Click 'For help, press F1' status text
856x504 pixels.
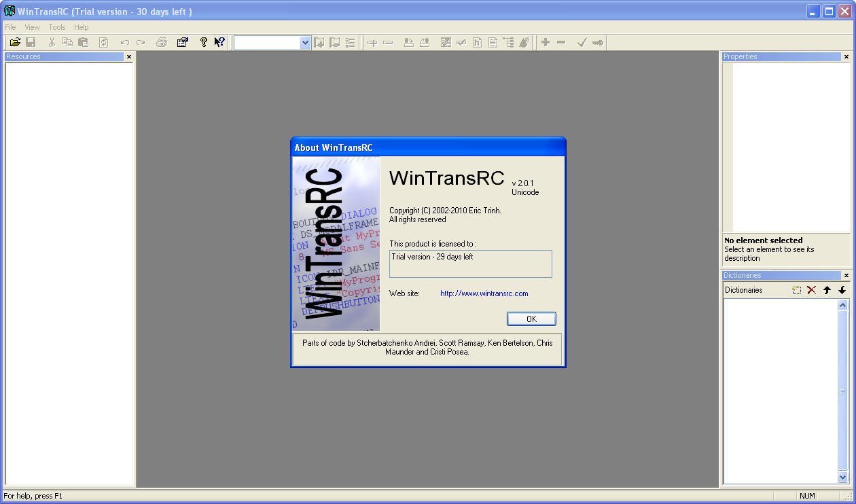(x=33, y=496)
